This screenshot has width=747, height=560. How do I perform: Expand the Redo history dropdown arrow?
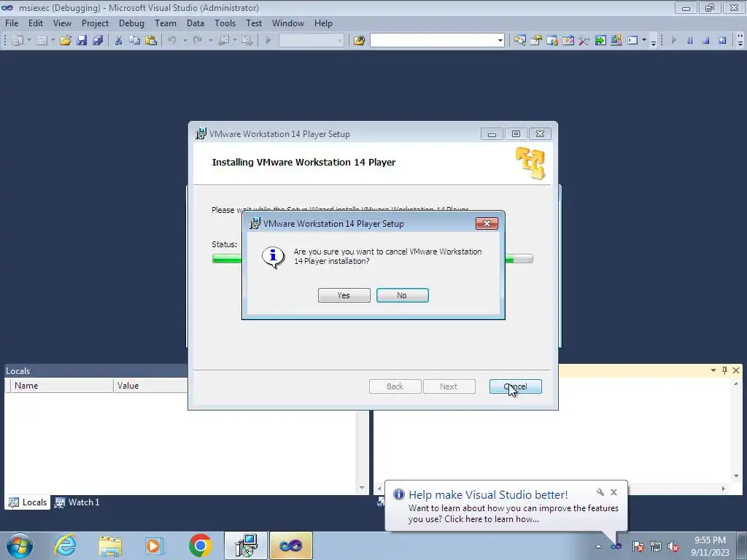(x=210, y=41)
